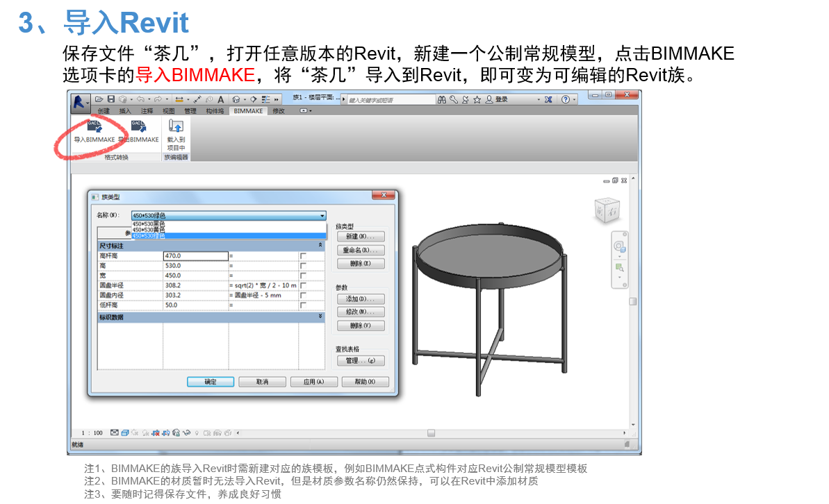This screenshot has width=829, height=504.
Task: Click the Exchange Apps X icon
Action: coord(548,99)
